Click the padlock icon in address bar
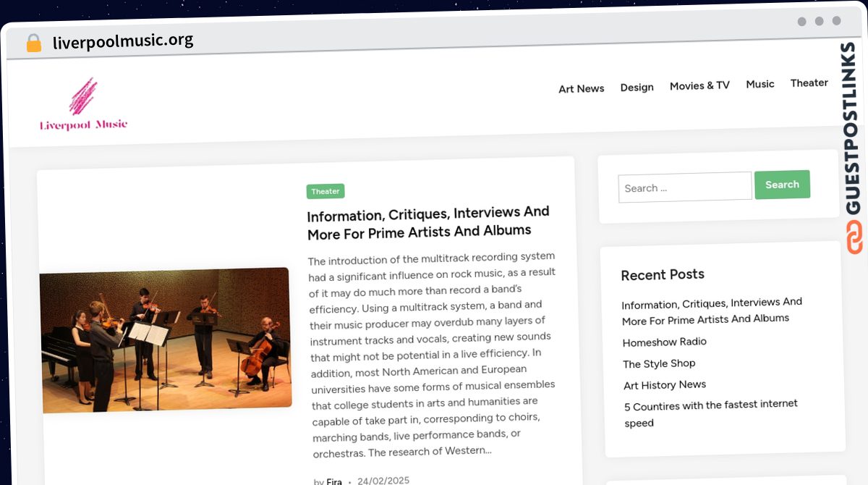Viewport: 868px width, 485px height. click(33, 43)
